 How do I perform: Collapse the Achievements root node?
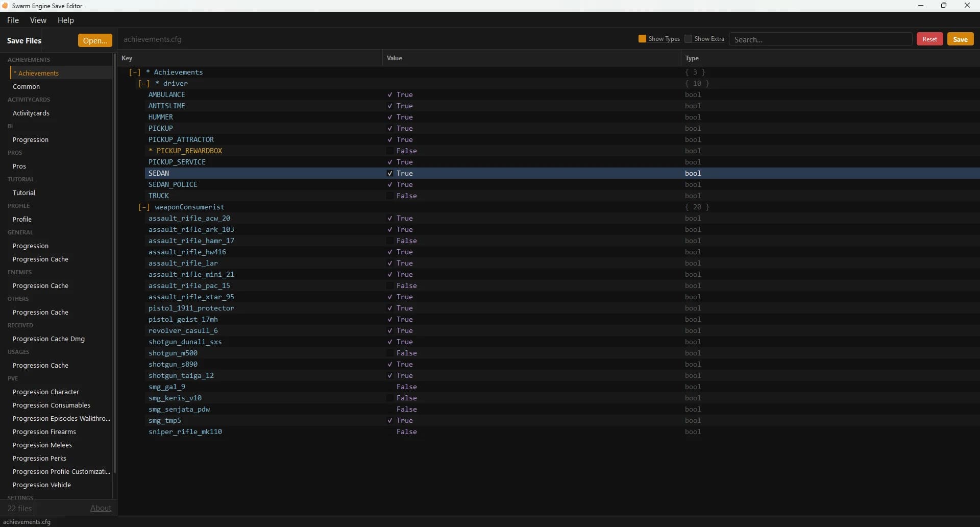click(x=135, y=72)
